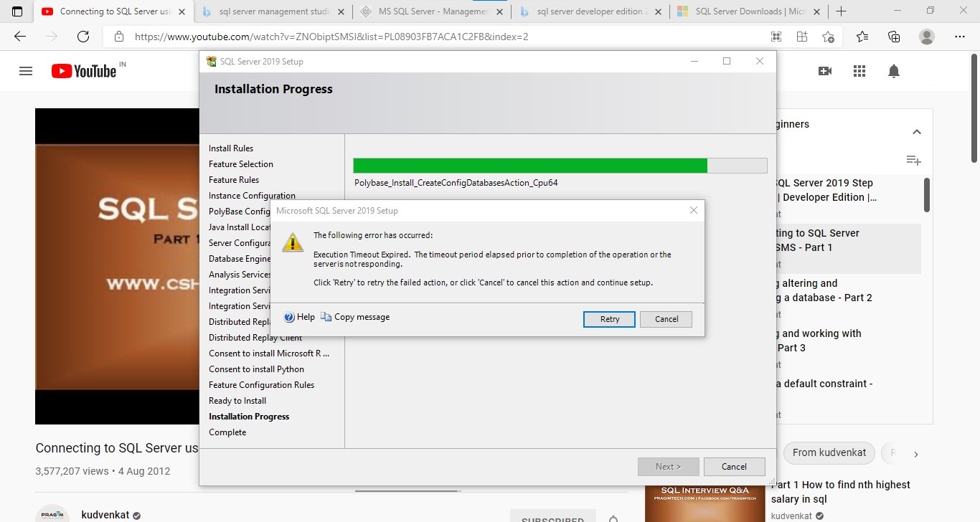Go back in the browser
The image size is (980, 522).
point(20,37)
